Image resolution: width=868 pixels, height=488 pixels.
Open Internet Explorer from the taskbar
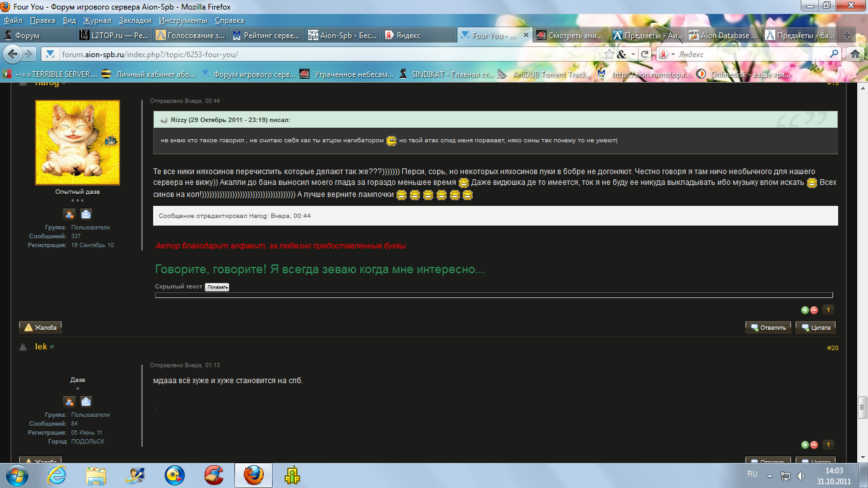pos(57,475)
